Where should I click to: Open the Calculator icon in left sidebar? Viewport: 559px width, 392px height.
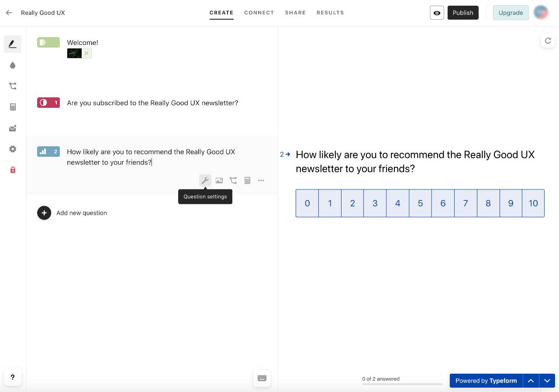13,107
